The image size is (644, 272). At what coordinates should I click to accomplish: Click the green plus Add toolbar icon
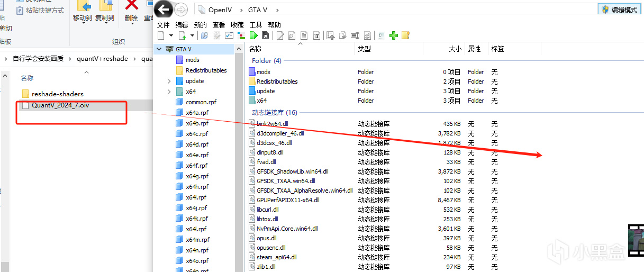(x=393, y=35)
